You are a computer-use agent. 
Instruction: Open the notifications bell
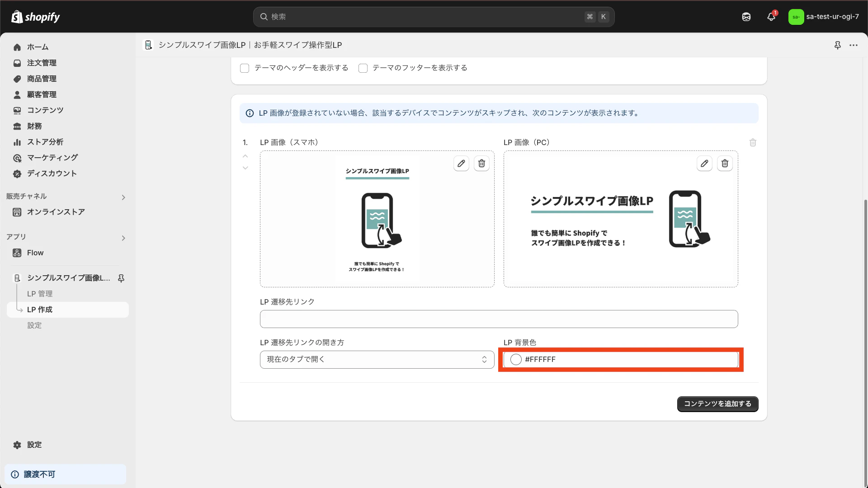click(771, 17)
